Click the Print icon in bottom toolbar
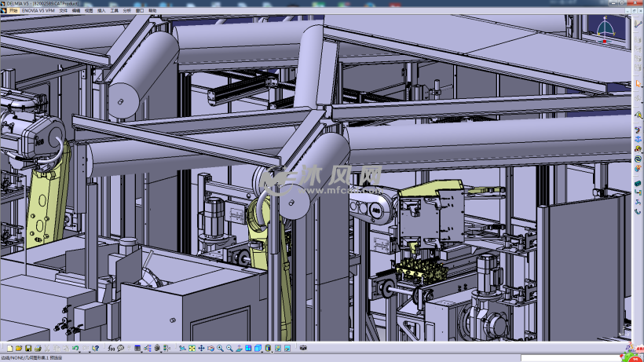644x362 pixels. tap(38, 348)
